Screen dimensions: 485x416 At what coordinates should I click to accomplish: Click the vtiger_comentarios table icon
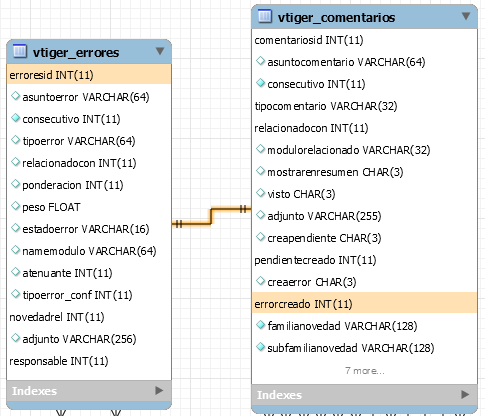265,16
